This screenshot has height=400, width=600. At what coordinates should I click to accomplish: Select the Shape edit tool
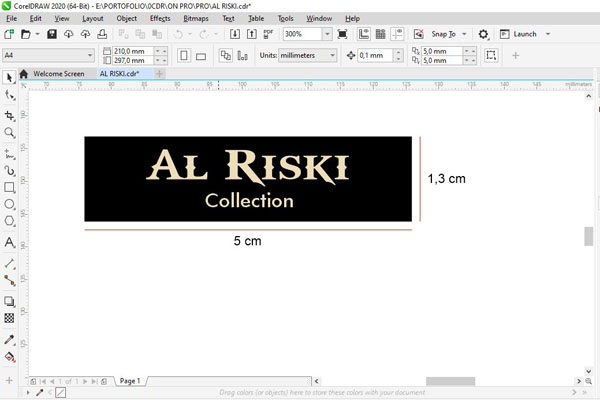click(9, 95)
